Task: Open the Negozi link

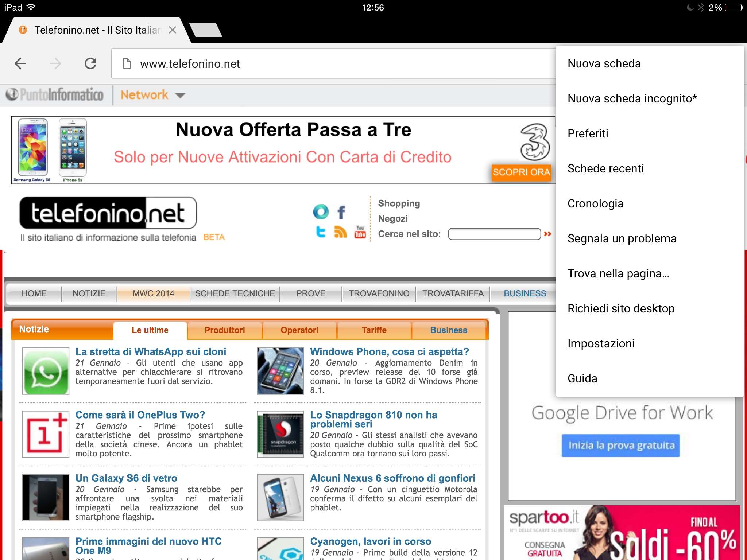Action: pos(393,219)
